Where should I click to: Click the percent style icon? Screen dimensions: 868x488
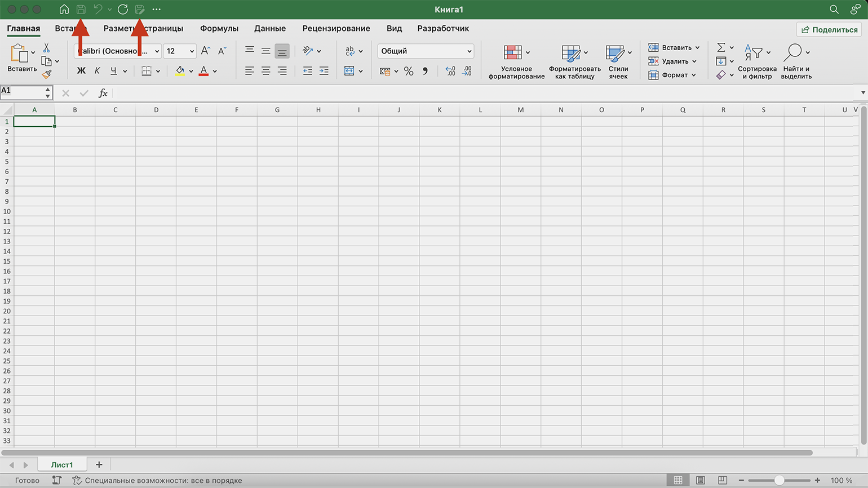pos(409,71)
